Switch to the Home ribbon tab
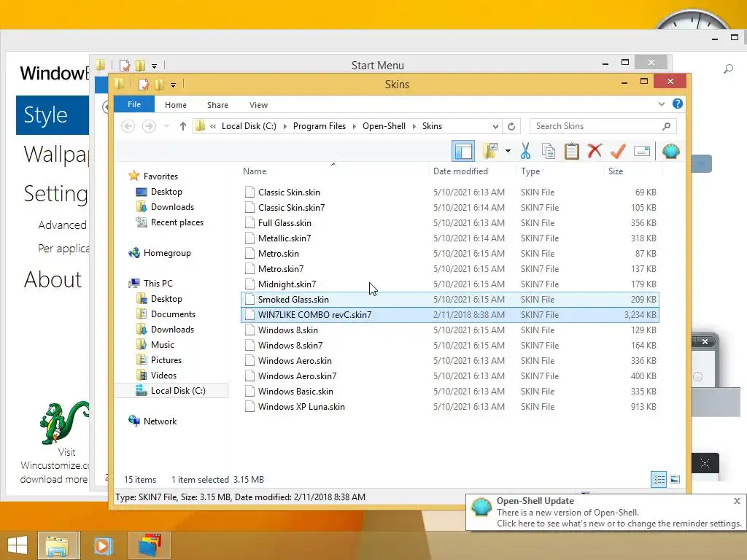This screenshot has height=560, width=747. coord(176,105)
